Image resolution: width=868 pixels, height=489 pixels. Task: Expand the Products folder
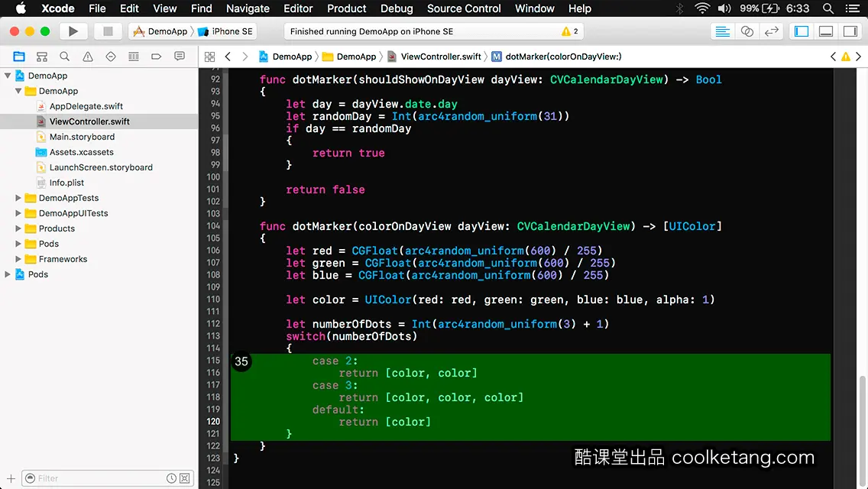point(18,228)
